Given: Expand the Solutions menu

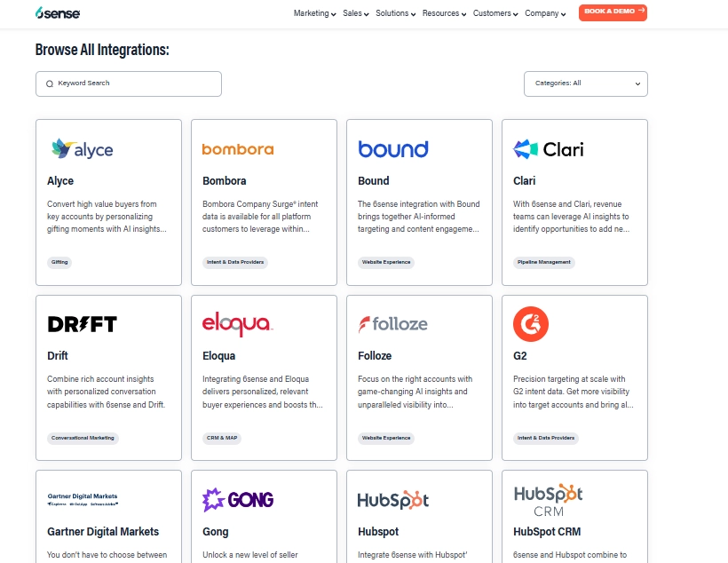Looking at the screenshot, I should pos(396,13).
